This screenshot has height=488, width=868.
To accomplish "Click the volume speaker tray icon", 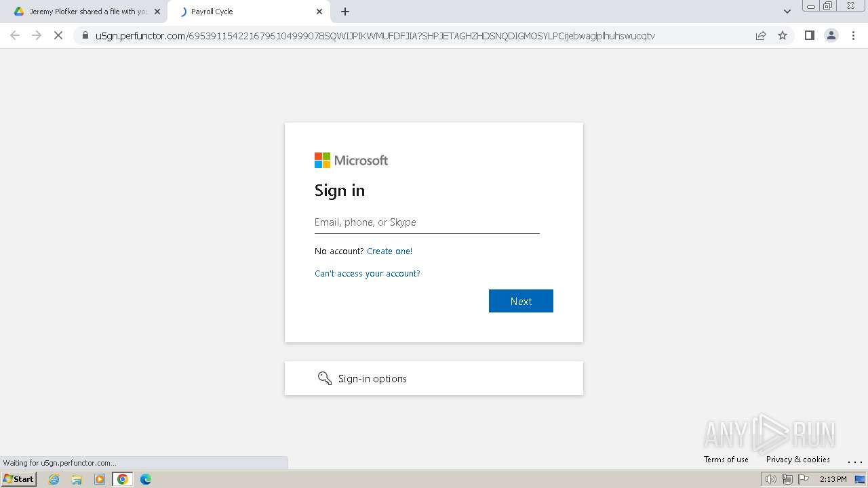I will click(x=770, y=479).
